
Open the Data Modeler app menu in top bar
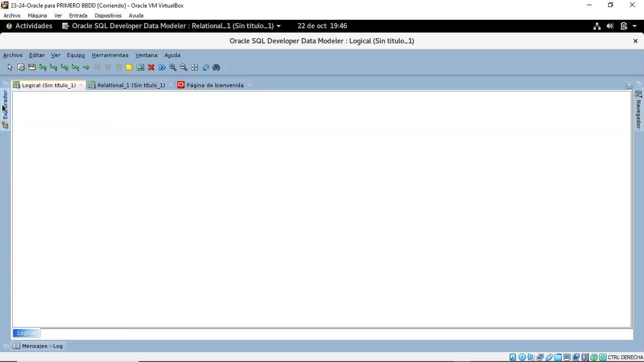[x=172, y=26]
